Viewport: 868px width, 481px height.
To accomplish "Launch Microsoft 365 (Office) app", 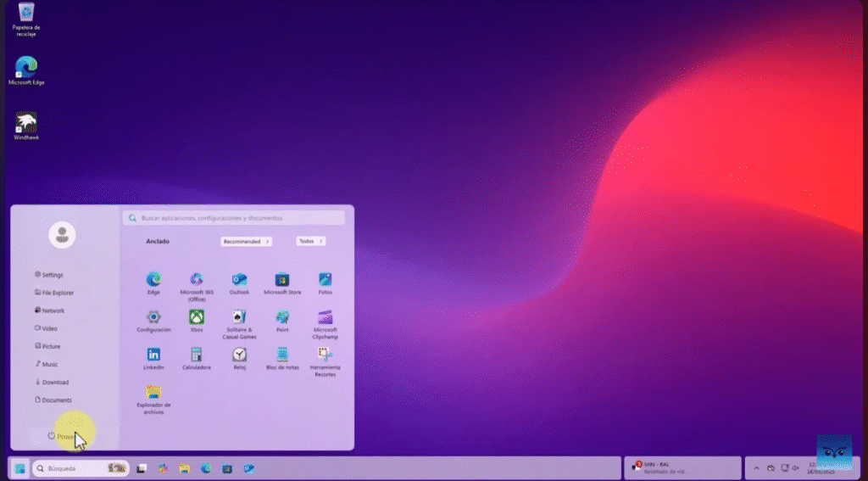I will [197, 280].
